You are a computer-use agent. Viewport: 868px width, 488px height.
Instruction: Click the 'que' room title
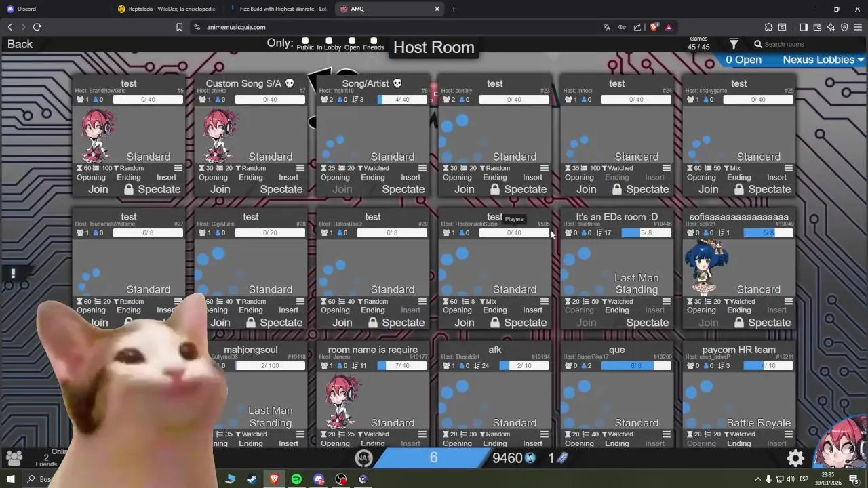(x=617, y=350)
